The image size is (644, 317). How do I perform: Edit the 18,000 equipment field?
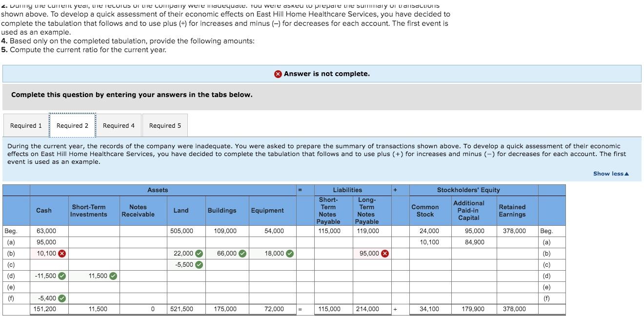point(273,254)
